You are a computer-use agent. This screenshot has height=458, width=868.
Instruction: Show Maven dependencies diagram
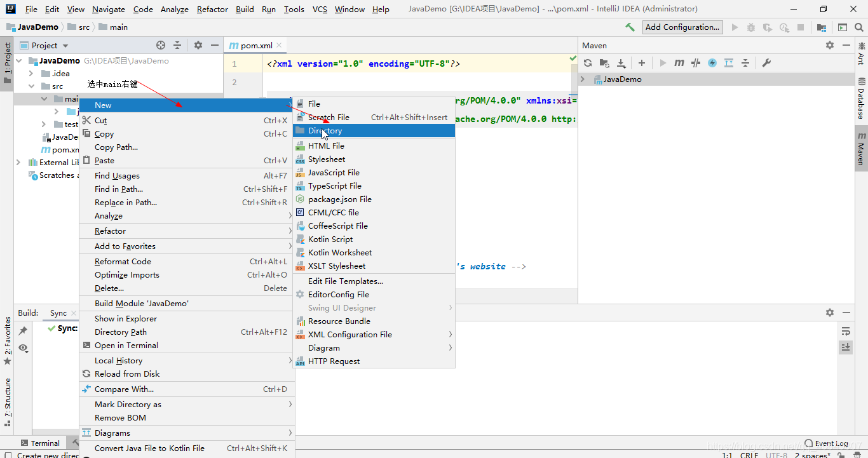pos(729,63)
